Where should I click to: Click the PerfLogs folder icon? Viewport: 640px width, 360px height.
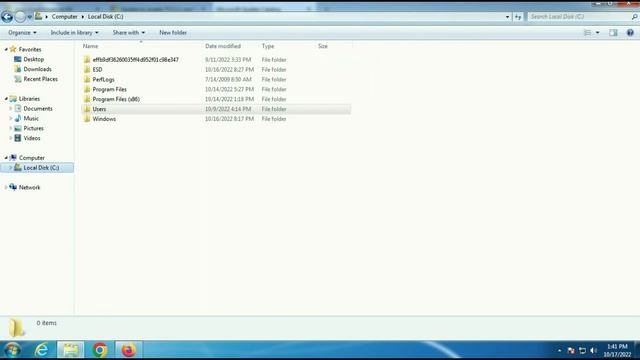coord(87,80)
